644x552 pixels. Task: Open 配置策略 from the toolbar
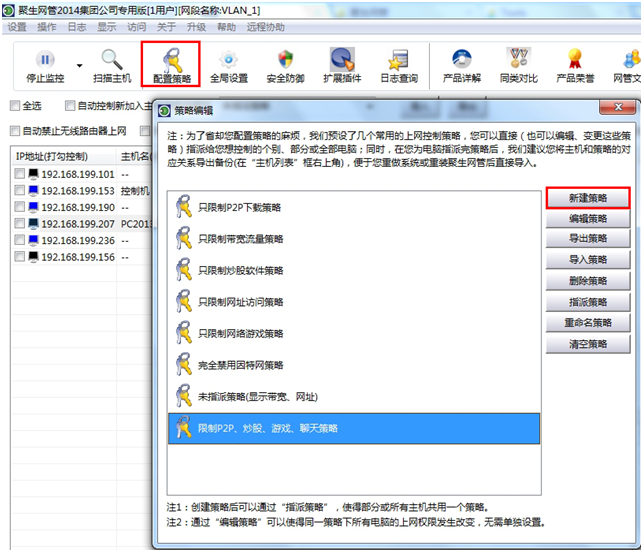(x=171, y=59)
